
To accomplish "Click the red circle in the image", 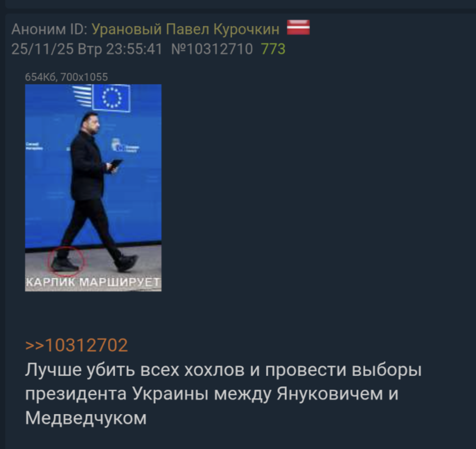I will click(x=65, y=261).
